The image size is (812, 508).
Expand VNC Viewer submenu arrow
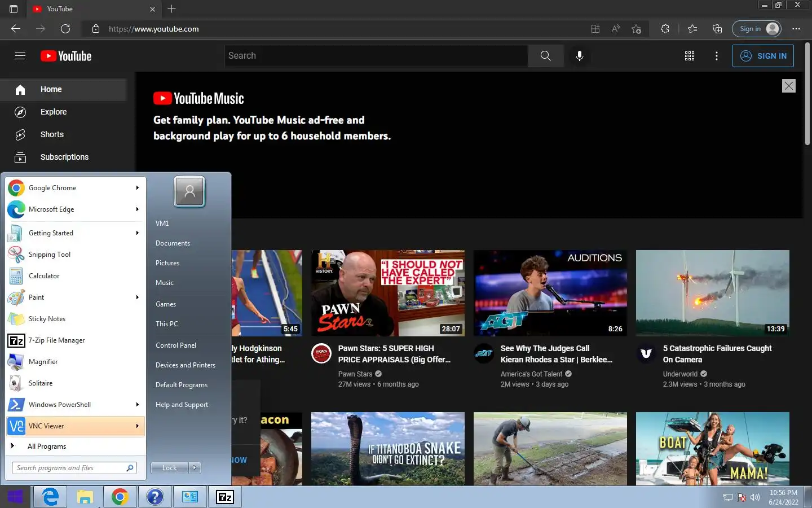pos(137,426)
